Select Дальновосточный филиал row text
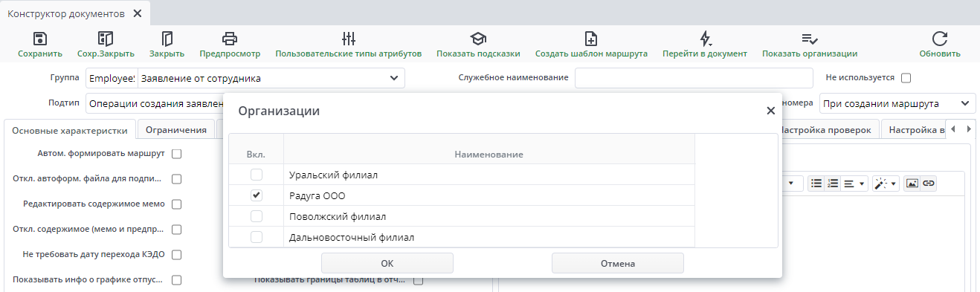The image size is (980, 292). pyautogui.click(x=352, y=238)
